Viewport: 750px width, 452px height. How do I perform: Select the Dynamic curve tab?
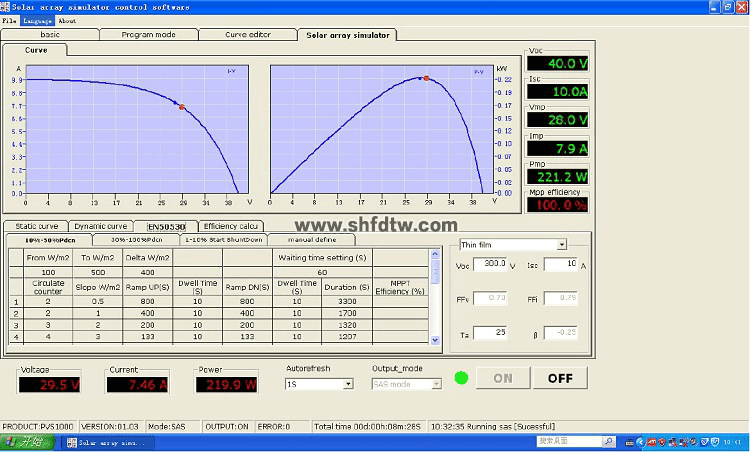(101, 226)
